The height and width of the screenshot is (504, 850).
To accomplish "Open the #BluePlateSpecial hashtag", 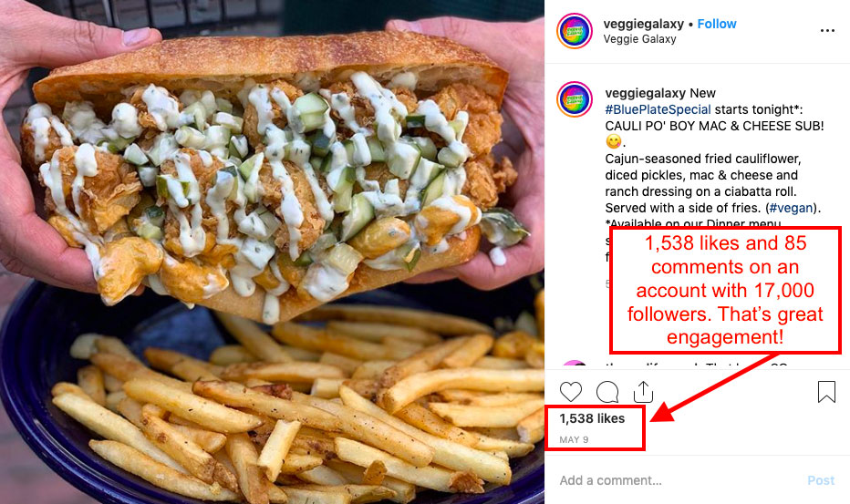I will click(x=658, y=109).
